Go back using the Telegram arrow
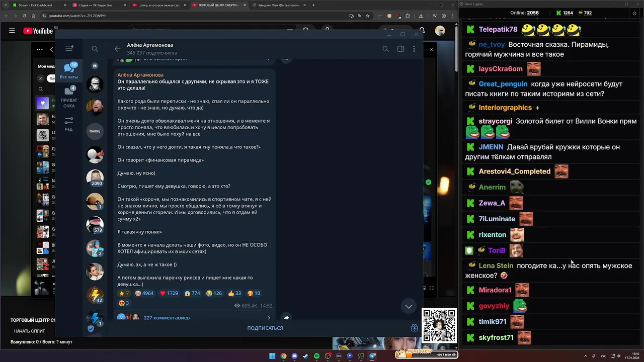The width and height of the screenshot is (644, 362). (117, 49)
